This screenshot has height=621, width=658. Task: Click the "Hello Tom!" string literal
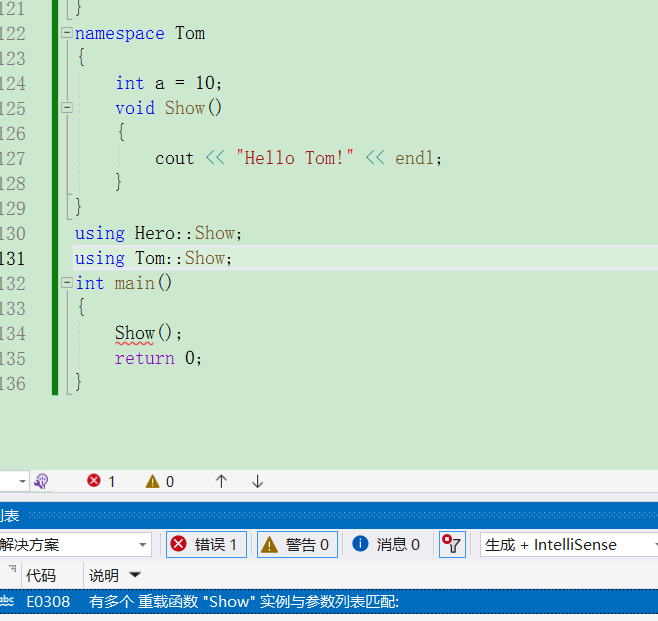[x=295, y=158]
